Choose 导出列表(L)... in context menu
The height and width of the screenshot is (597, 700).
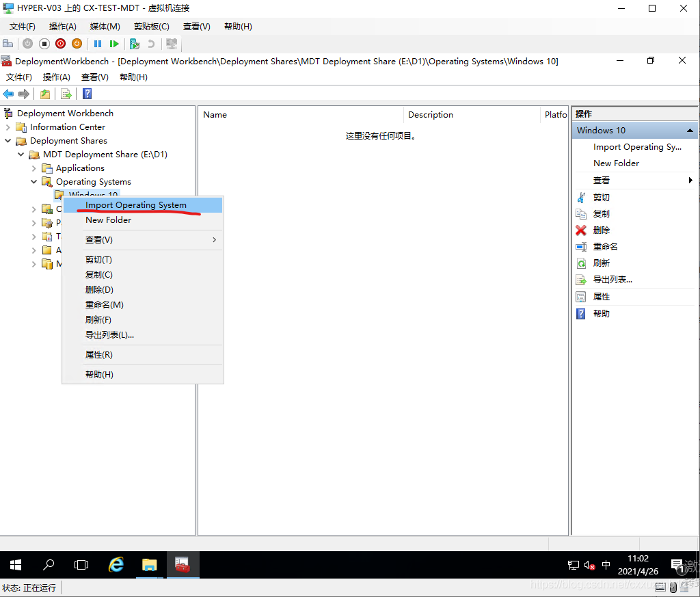[143, 335]
